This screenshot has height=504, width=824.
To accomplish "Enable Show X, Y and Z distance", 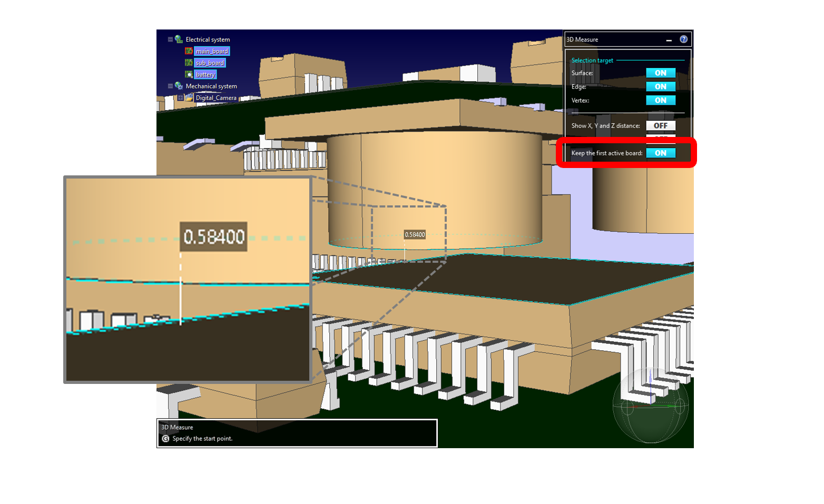I will pos(660,126).
